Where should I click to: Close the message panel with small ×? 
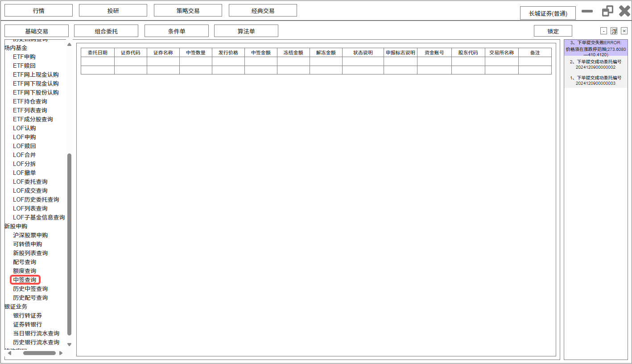point(624,31)
